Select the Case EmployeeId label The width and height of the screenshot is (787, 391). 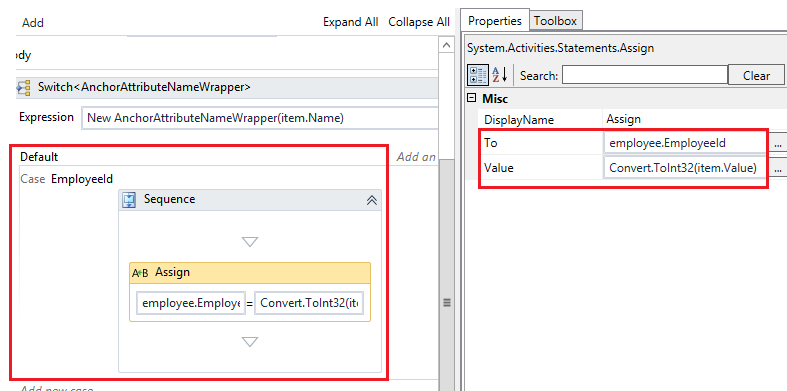tap(67, 179)
